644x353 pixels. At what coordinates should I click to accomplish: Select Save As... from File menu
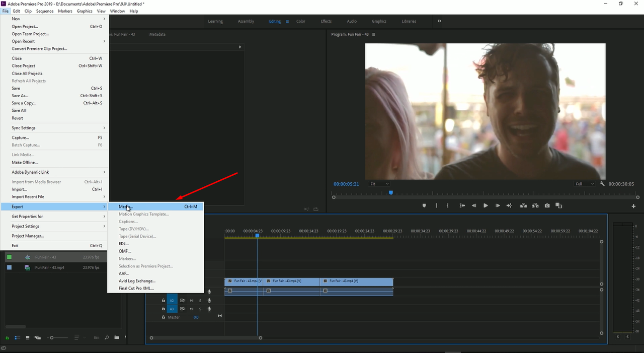tap(54, 96)
